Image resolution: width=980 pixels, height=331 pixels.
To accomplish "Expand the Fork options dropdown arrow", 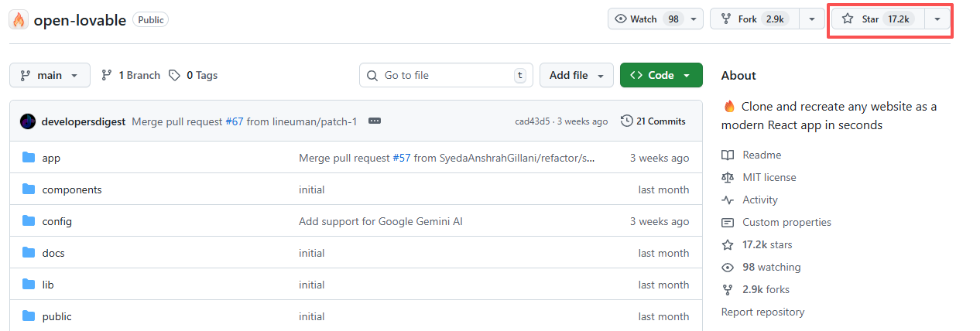I will point(811,19).
